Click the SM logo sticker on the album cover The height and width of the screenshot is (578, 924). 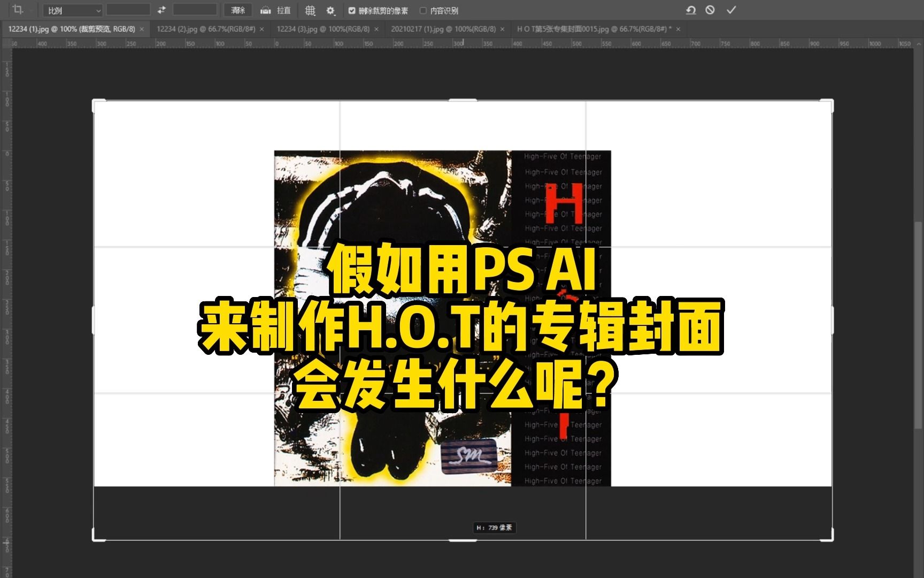pos(469,457)
